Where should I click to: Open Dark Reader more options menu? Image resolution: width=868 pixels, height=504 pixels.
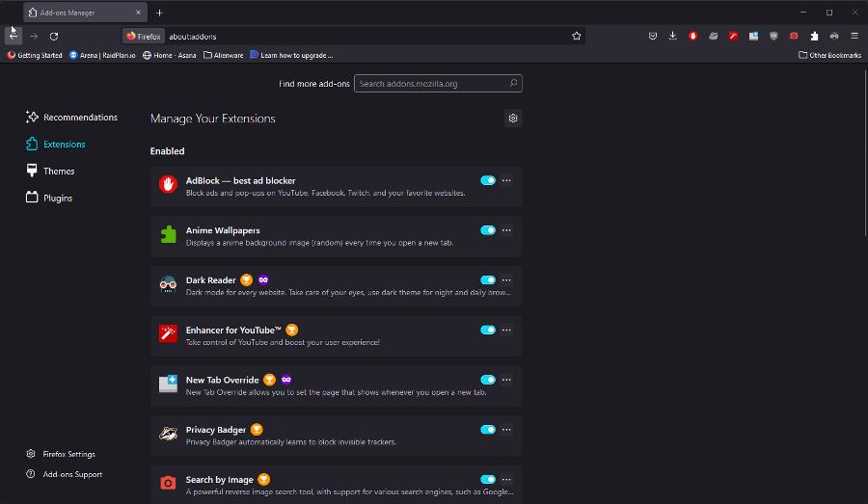point(506,279)
